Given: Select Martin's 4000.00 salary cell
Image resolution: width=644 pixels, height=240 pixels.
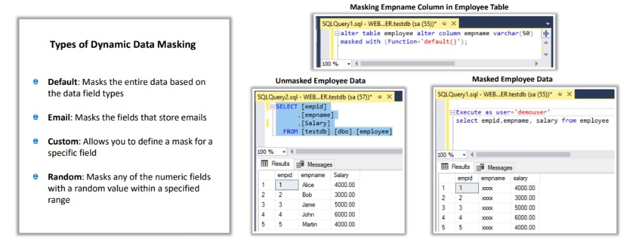Looking at the screenshot, I should click(345, 224).
